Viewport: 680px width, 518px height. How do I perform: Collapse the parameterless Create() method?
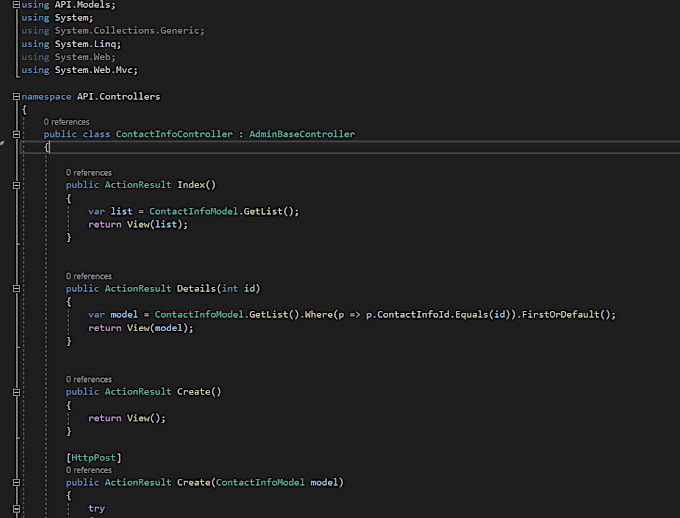click(16, 392)
